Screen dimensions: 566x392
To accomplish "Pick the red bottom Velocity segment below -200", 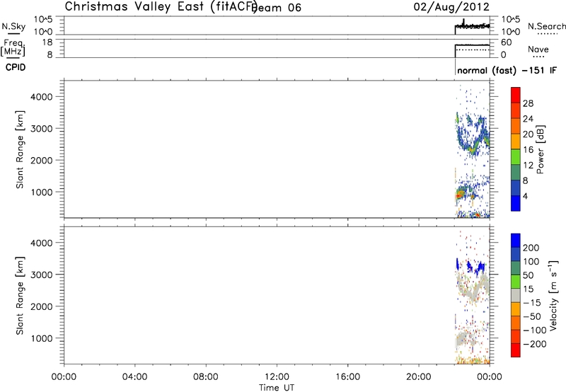I will pyautogui.click(x=516, y=350).
